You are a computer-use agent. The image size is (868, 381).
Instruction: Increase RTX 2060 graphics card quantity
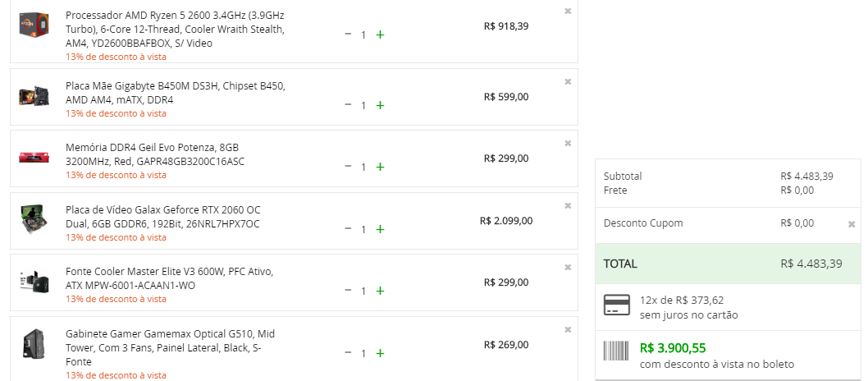[x=381, y=229]
